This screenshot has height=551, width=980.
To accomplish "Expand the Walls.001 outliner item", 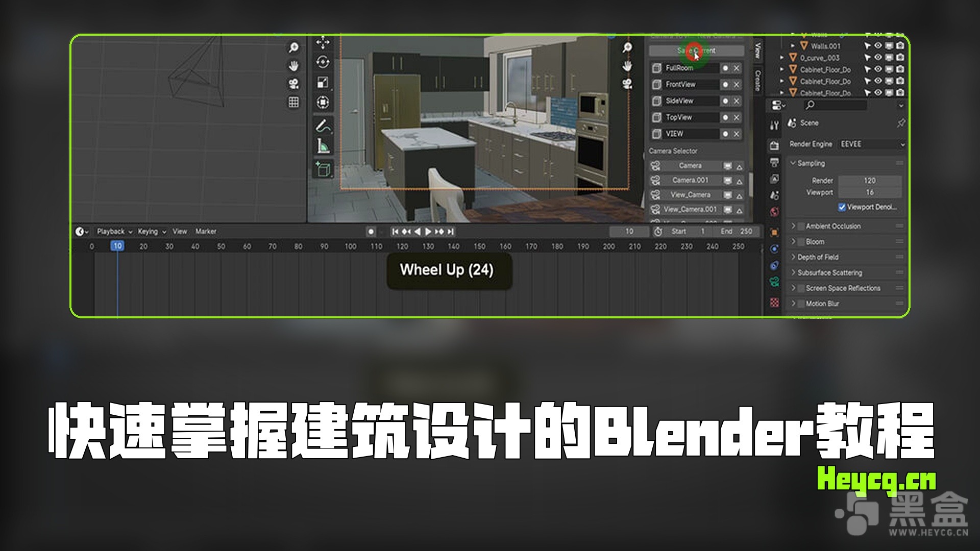I will point(793,46).
